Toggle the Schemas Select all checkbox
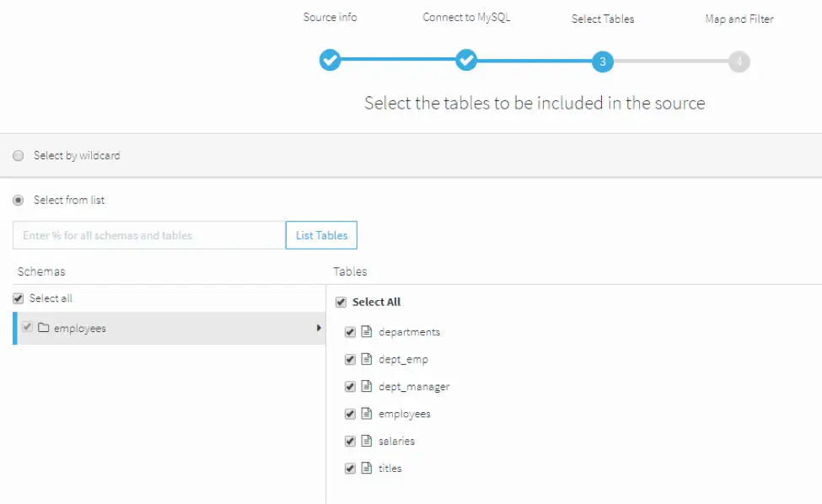This screenshot has width=822, height=504. click(x=19, y=298)
